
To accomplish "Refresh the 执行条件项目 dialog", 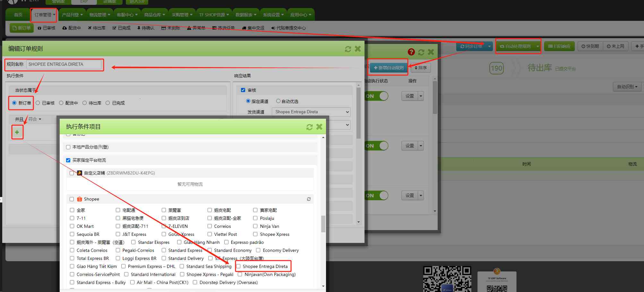I will point(309,127).
